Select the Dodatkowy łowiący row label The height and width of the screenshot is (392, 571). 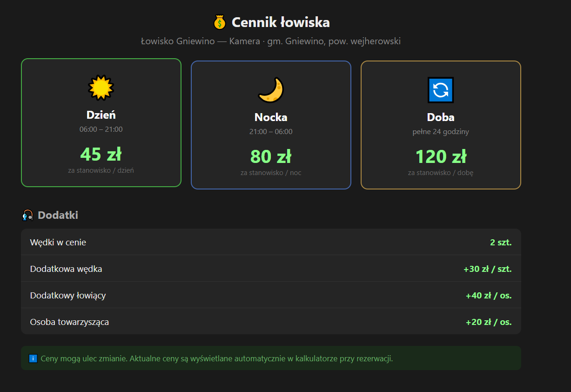(x=68, y=295)
